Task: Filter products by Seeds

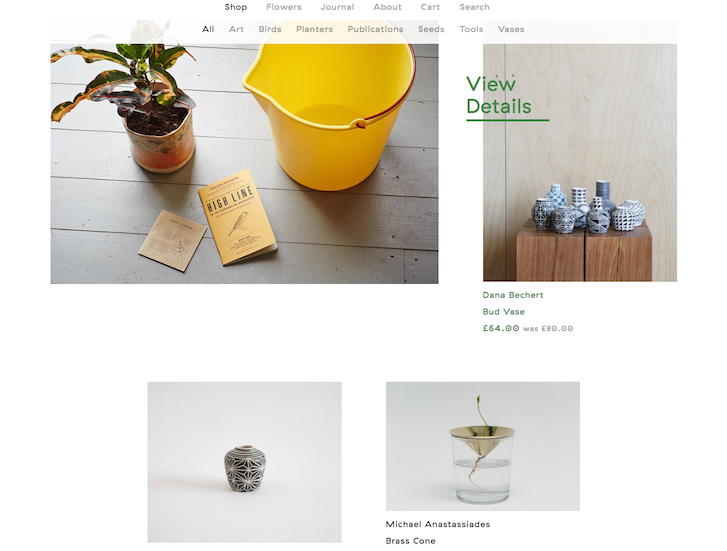Action: click(431, 29)
